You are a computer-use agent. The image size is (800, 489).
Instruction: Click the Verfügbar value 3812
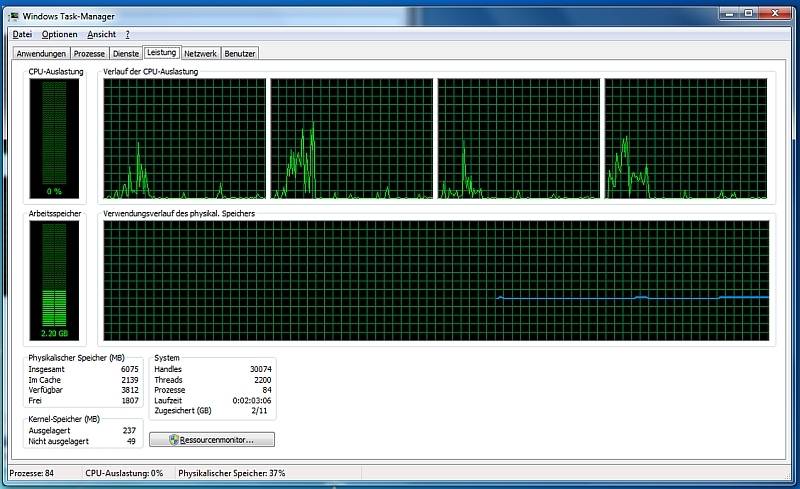[x=130, y=390]
